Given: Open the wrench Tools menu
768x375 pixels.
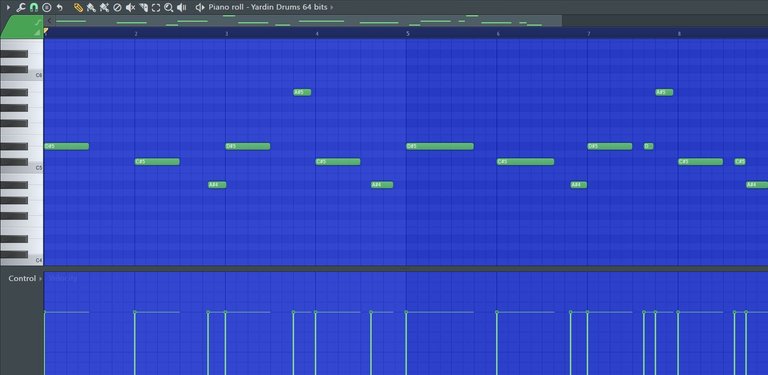Looking at the screenshot, I should (x=21, y=7).
